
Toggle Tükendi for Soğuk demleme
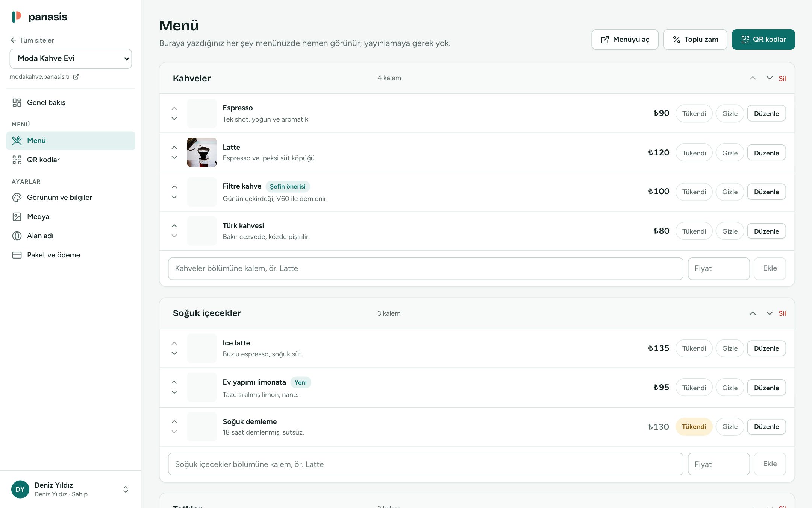click(x=694, y=427)
